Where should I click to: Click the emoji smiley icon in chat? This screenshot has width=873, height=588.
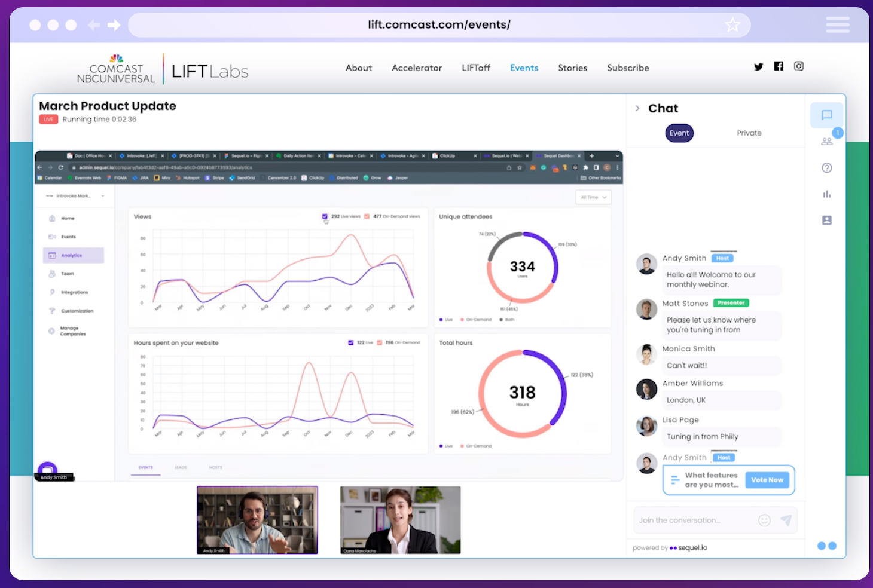coord(764,520)
